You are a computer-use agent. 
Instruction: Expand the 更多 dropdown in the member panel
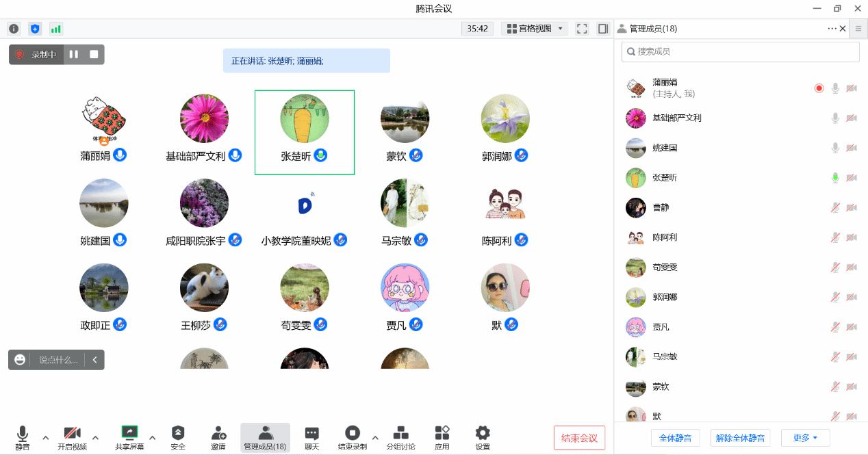[x=805, y=438]
